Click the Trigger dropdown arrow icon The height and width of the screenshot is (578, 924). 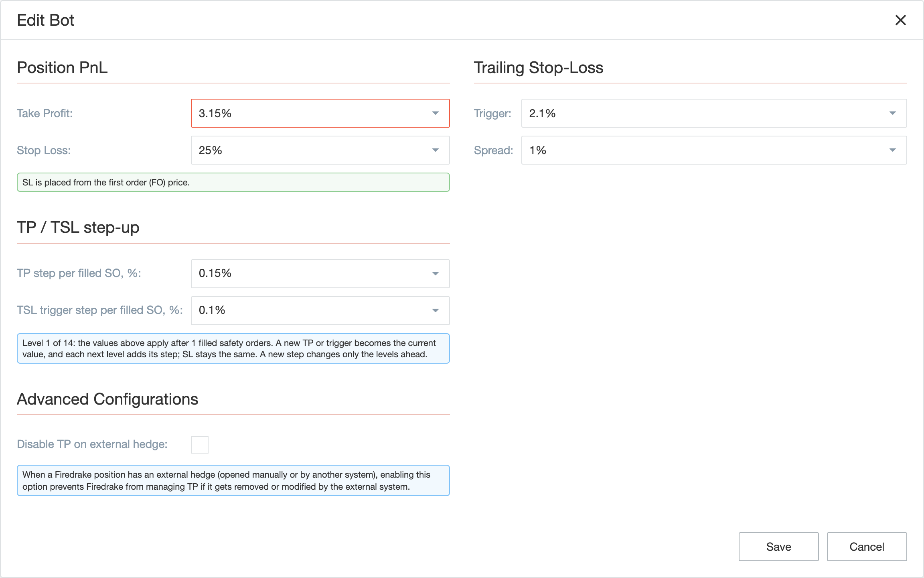(x=893, y=113)
